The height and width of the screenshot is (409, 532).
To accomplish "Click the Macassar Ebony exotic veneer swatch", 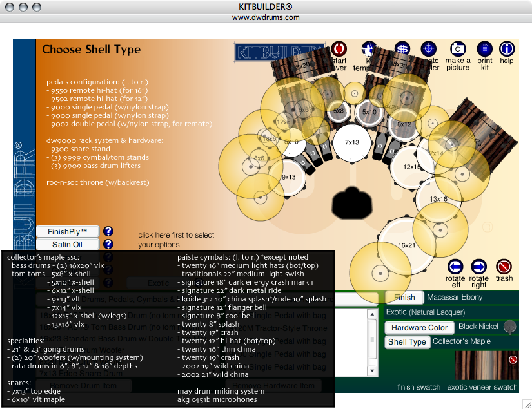I will click(x=486, y=365).
